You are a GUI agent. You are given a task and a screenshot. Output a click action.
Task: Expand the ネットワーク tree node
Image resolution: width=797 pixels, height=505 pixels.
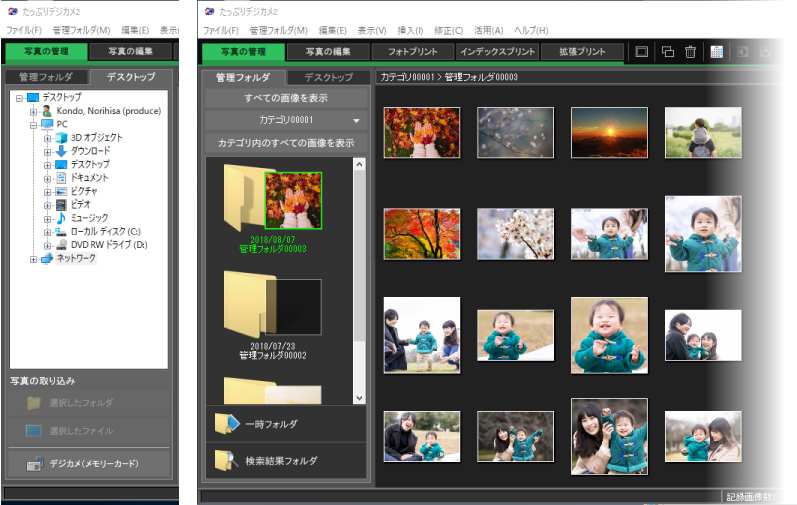[33, 259]
